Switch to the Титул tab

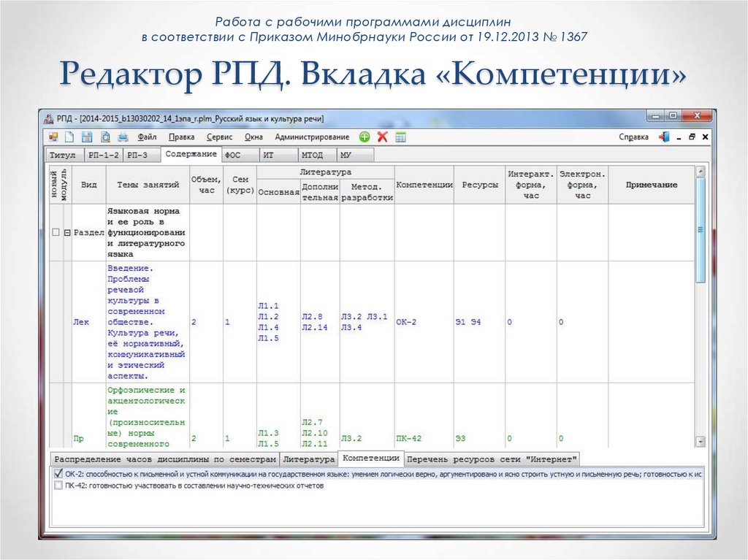pos(64,154)
